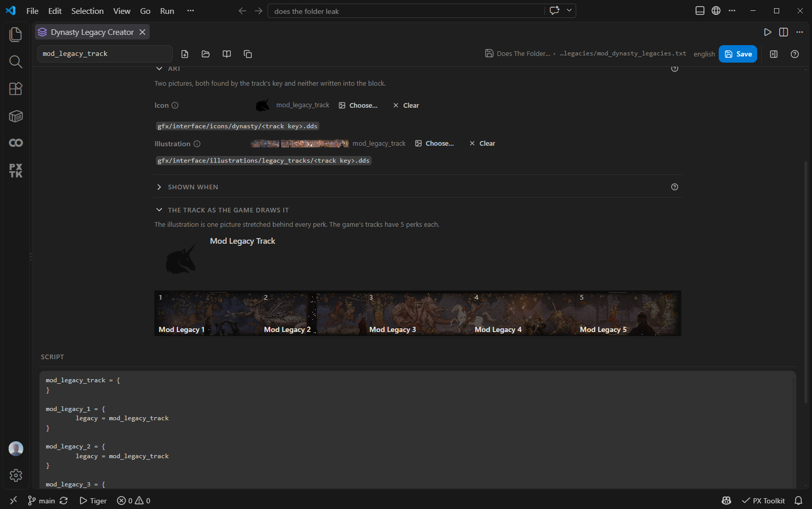The image size is (812, 509).
Task: Clear the Icon image
Action: pos(406,105)
